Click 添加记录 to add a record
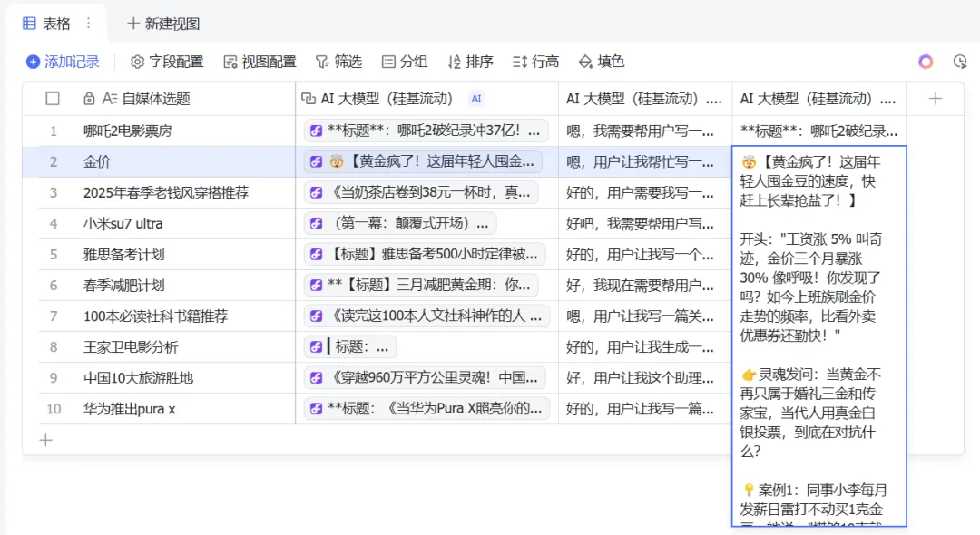This screenshot has height=535, width=980. click(x=63, y=62)
